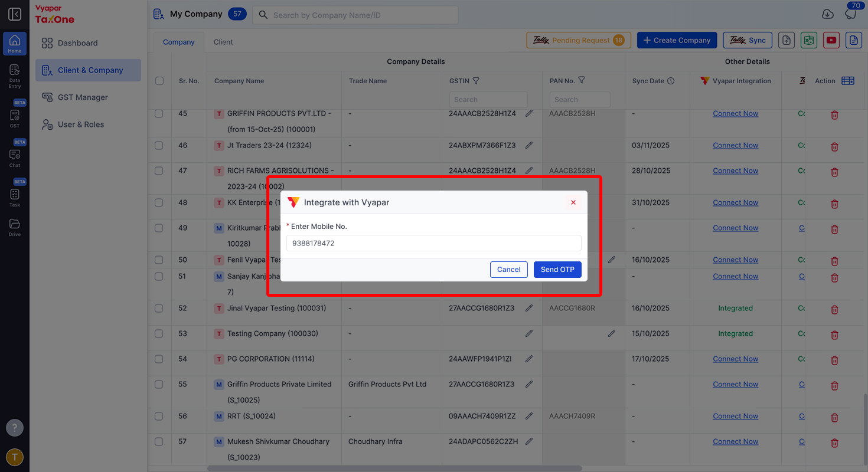Open User & Roles menu item
Screen dimensions: 868x472
click(88, 124)
